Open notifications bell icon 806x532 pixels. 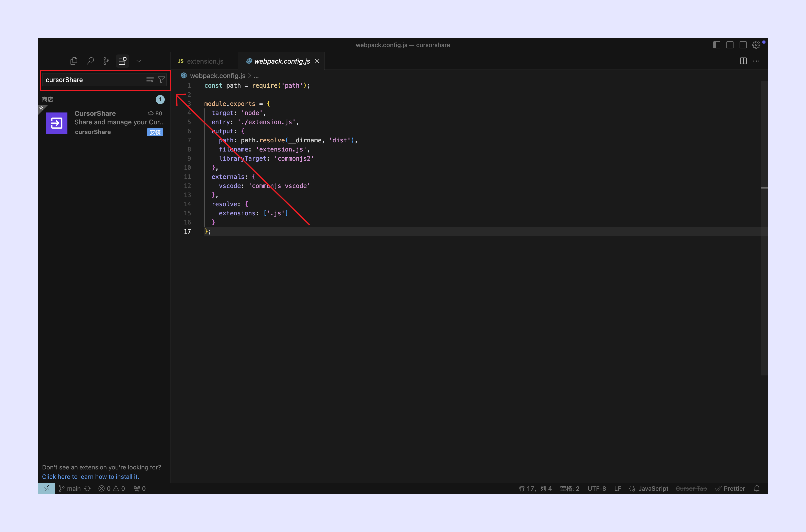(757, 489)
